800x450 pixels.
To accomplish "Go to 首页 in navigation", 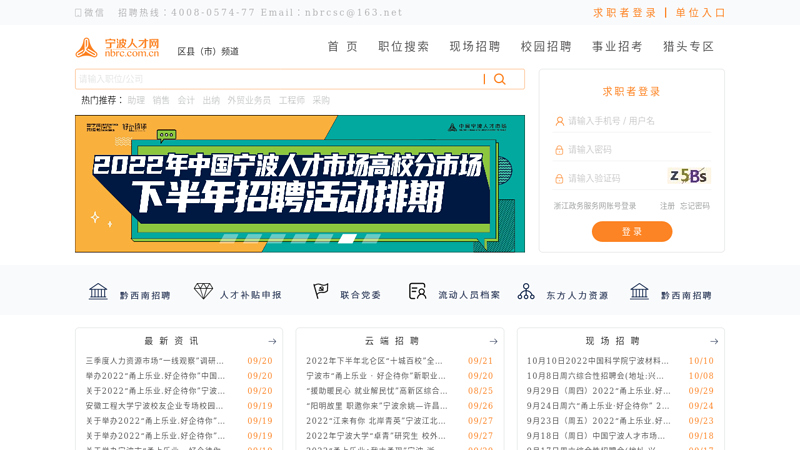I will (x=342, y=47).
